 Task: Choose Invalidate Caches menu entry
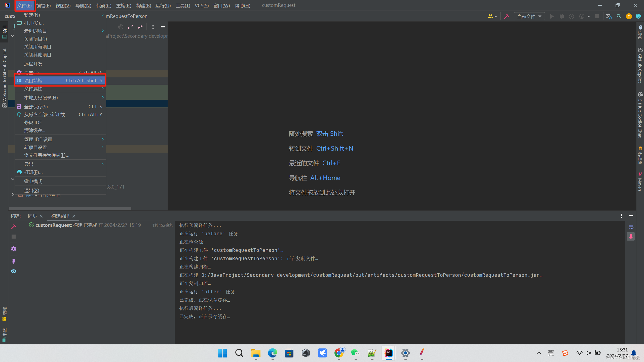pyautogui.click(x=60, y=130)
